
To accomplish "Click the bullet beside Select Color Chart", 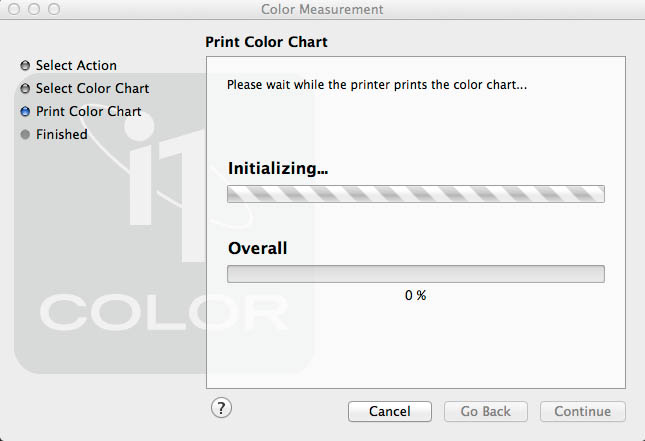I will point(25,89).
